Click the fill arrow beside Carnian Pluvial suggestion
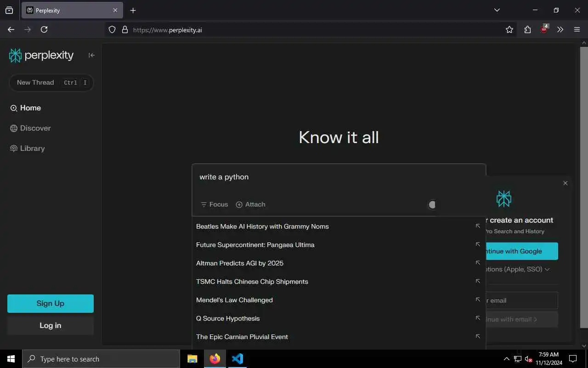The height and width of the screenshot is (368, 588). pos(478,336)
